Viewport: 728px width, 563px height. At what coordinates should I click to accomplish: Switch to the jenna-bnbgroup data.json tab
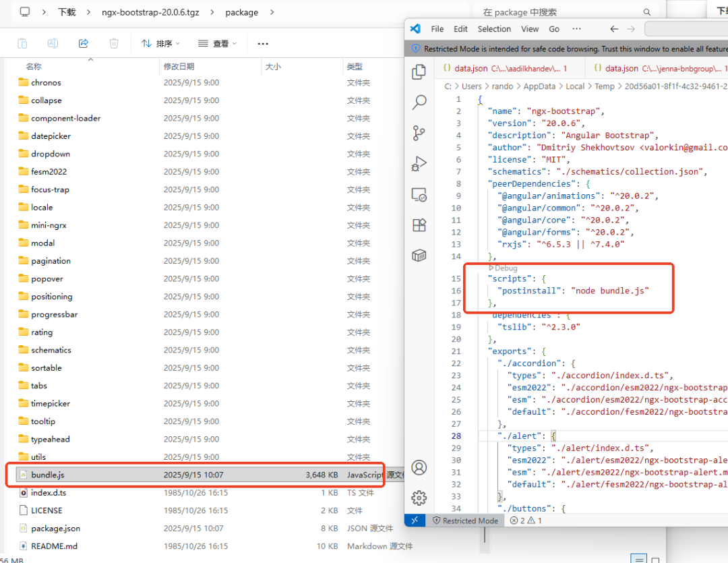tap(657, 68)
